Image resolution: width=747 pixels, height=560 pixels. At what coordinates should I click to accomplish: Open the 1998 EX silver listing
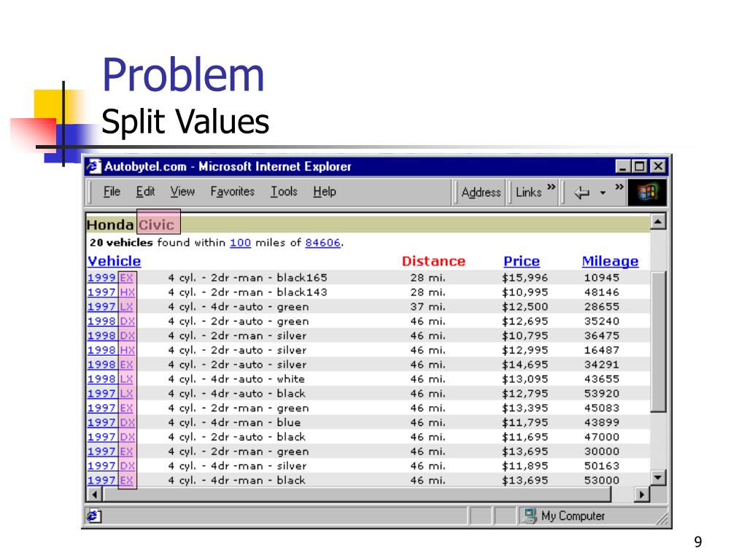coord(111,365)
